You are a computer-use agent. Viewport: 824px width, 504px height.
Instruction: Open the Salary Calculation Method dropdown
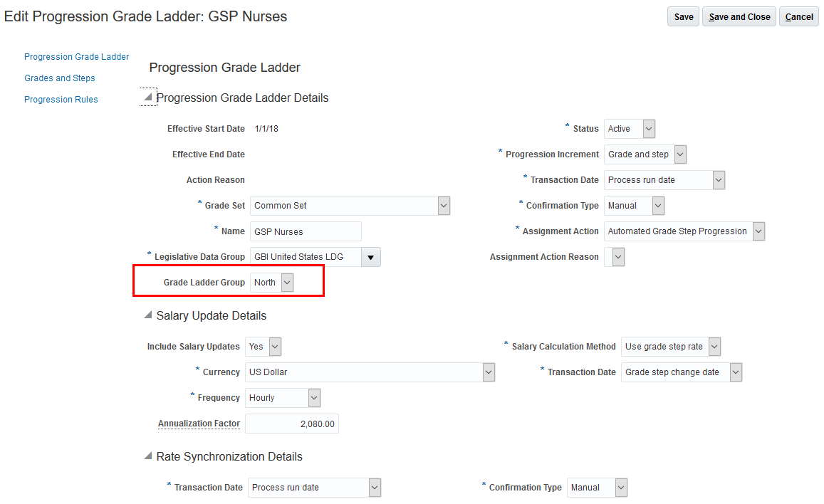714,347
